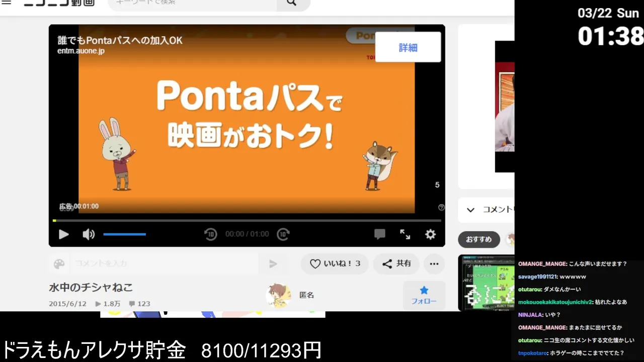Mute the player volume speaker icon
644x362 pixels.
(x=89, y=234)
